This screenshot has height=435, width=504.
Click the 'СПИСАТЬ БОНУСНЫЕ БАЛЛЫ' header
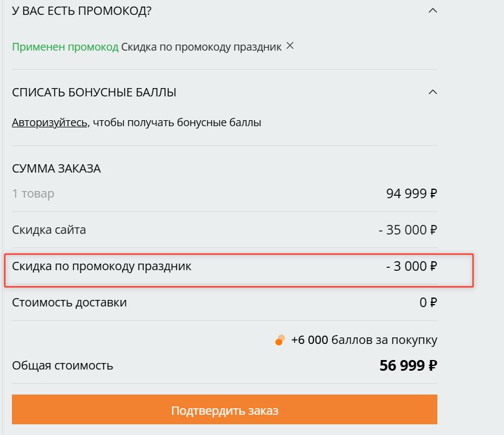click(94, 93)
